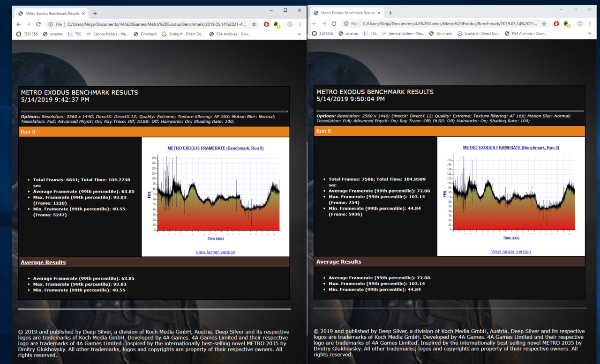
Task: Open new tab in left browser window
Action: (x=95, y=14)
